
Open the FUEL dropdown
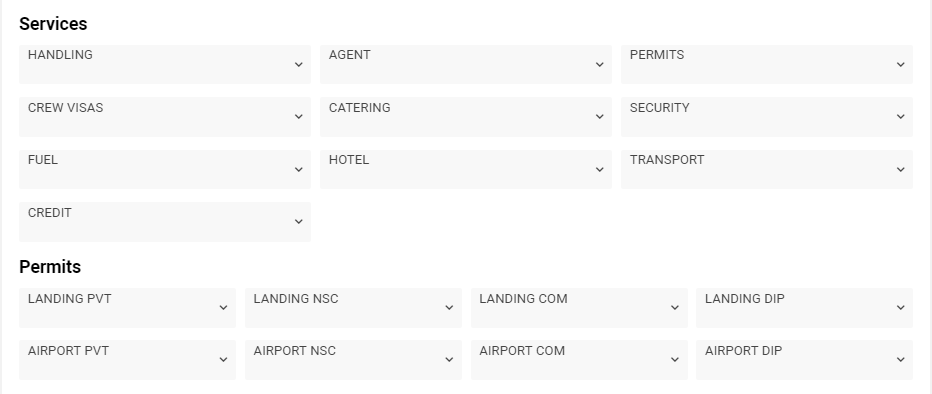pyautogui.click(x=165, y=169)
